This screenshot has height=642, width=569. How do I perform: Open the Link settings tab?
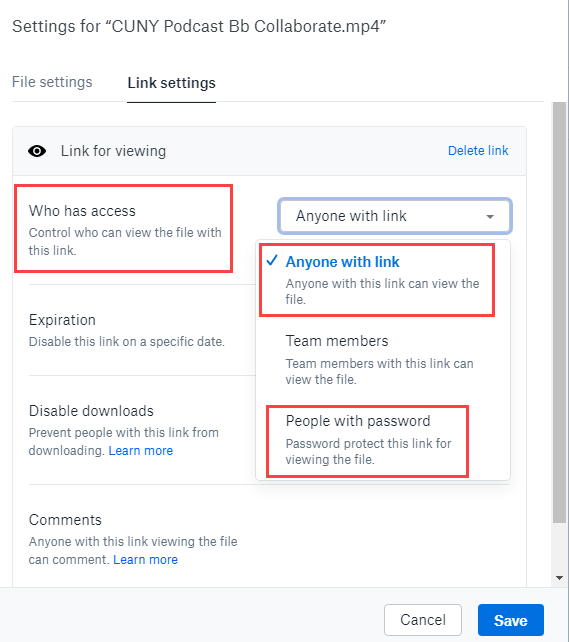(172, 83)
